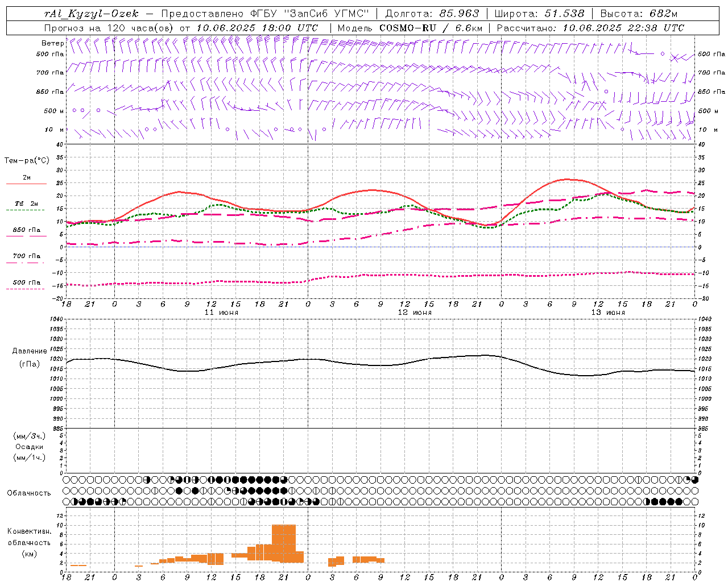Click the Прогноз на 120 часа(ов) header text
Screen dimensions: 728x582
[110, 28]
